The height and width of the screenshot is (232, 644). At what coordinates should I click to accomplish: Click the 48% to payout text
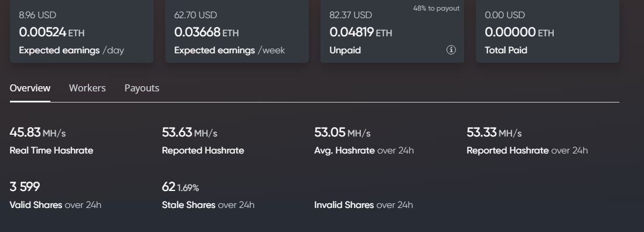[436, 8]
